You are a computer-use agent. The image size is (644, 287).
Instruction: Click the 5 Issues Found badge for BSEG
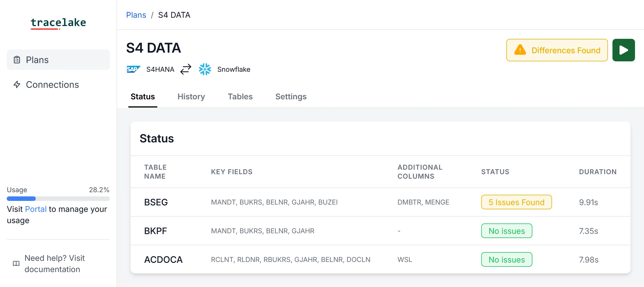[x=516, y=202]
